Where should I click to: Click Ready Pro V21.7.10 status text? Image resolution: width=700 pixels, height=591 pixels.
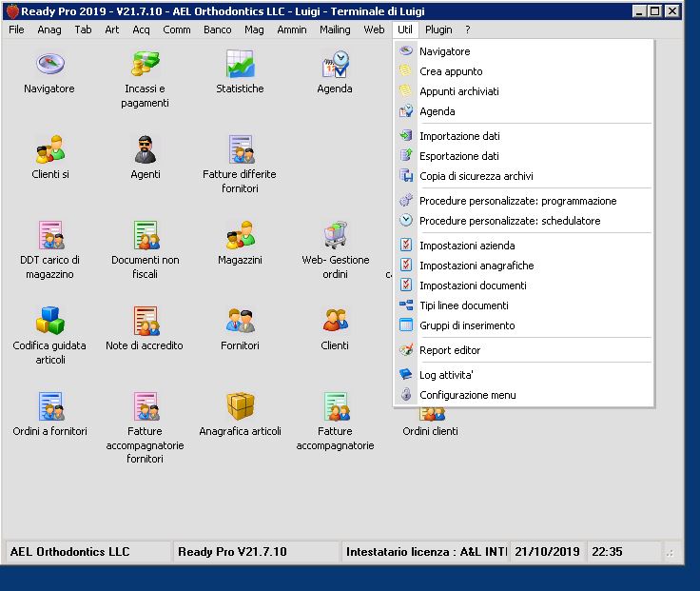click(232, 552)
